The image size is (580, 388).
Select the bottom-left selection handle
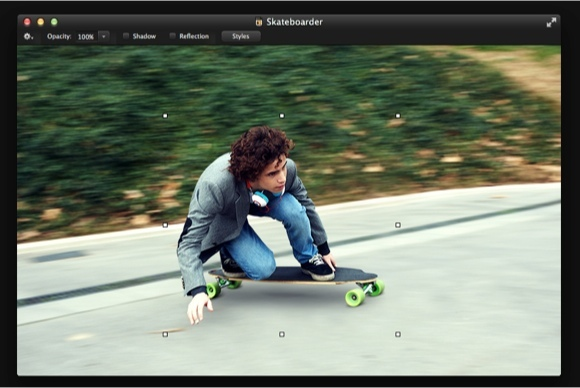[165, 334]
